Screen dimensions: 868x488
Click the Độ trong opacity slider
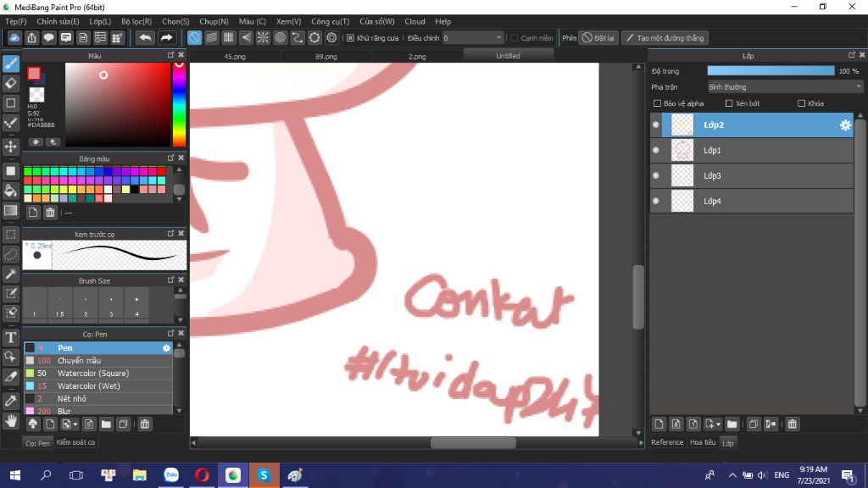(771, 71)
